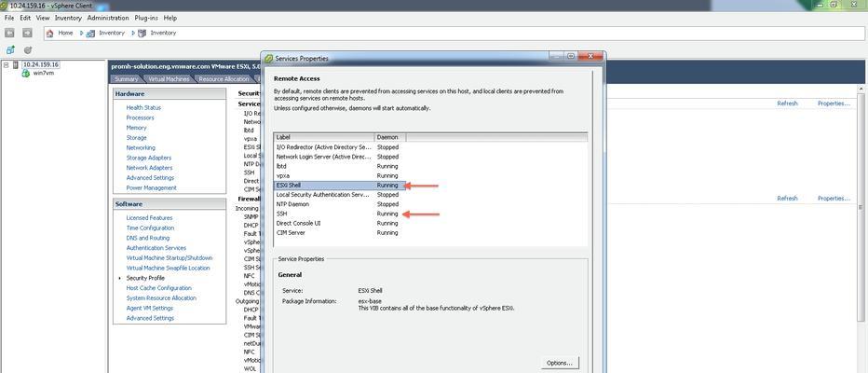This screenshot has height=373, width=868.
Task: Open Power Management under Hardware
Action: pos(151,187)
